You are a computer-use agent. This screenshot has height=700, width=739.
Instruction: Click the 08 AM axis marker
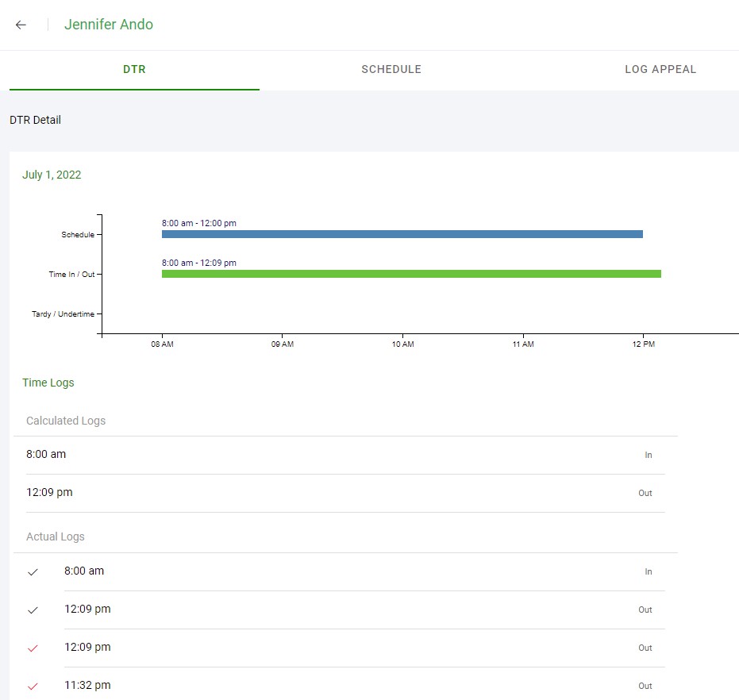click(x=162, y=344)
